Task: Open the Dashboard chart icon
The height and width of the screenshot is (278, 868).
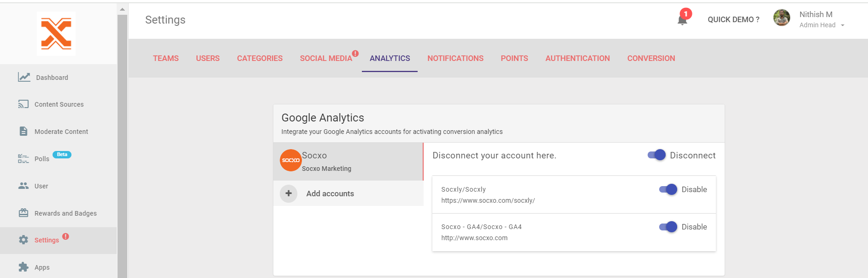Action: 24,77
